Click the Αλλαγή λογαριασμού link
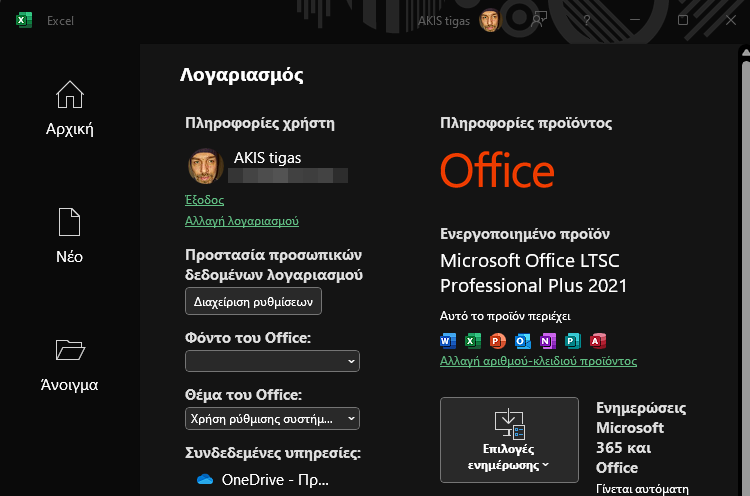The height and width of the screenshot is (496, 750). click(x=242, y=221)
